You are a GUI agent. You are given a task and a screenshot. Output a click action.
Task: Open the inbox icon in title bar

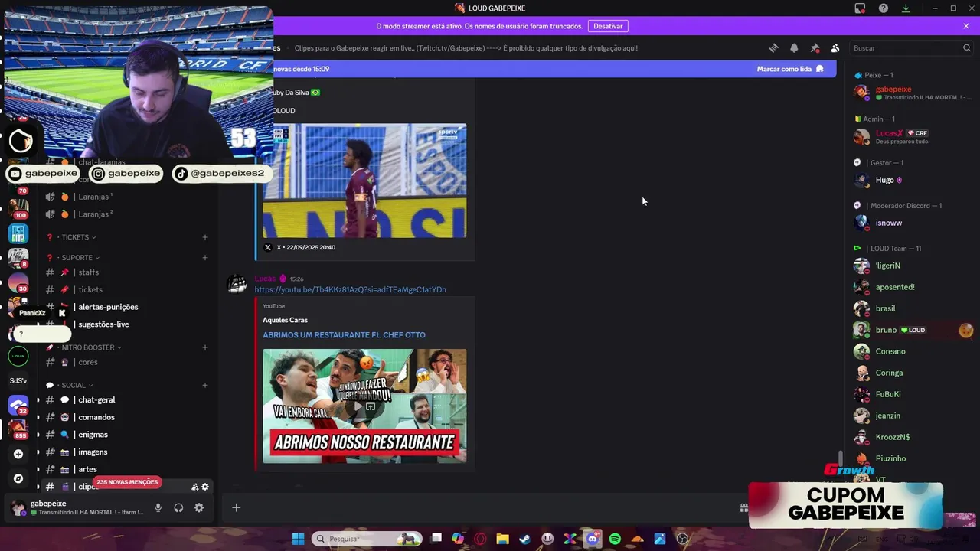coord(860,8)
